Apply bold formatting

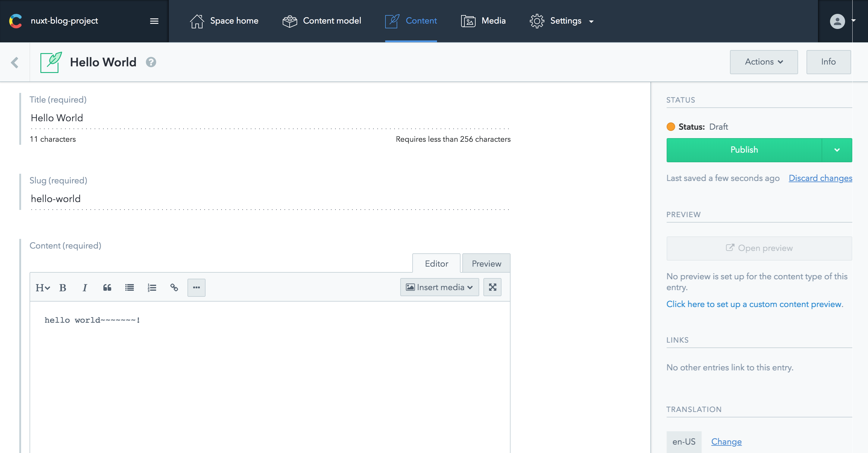pos(63,288)
